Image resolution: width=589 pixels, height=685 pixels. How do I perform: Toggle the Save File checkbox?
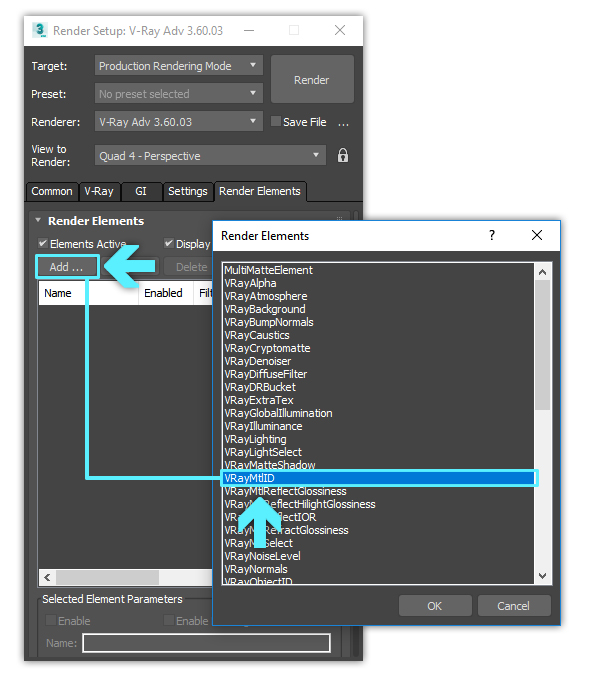tap(275, 121)
